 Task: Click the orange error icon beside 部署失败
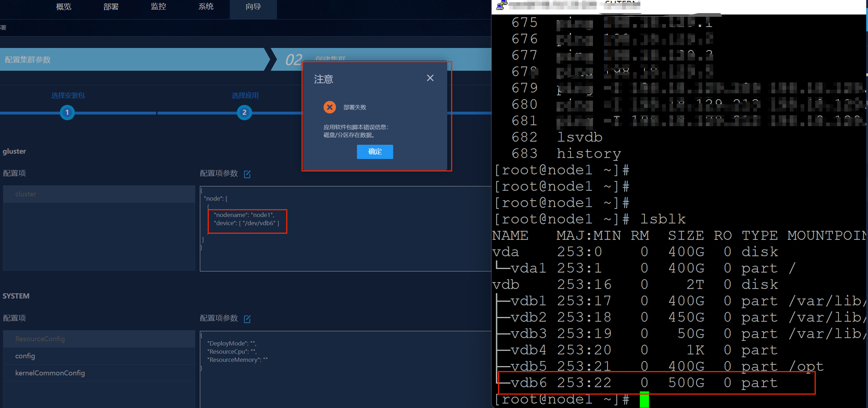pyautogui.click(x=329, y=107)
